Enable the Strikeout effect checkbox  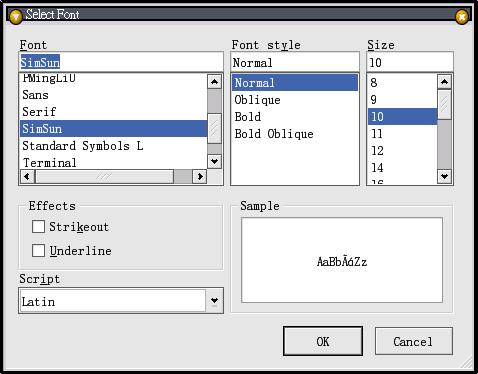(38, 227)
